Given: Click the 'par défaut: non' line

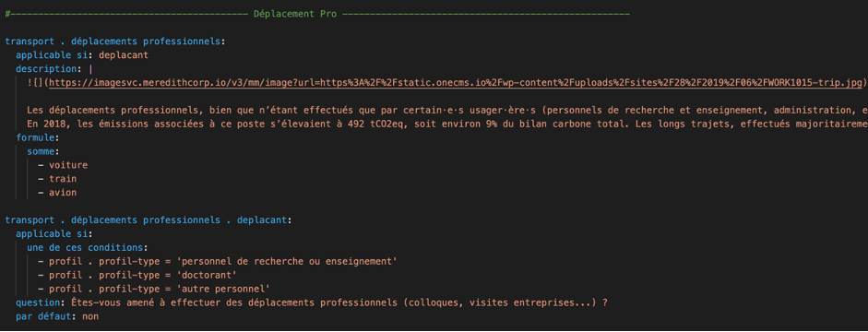Looking at the screenshot, I should (x=57, y=316).
